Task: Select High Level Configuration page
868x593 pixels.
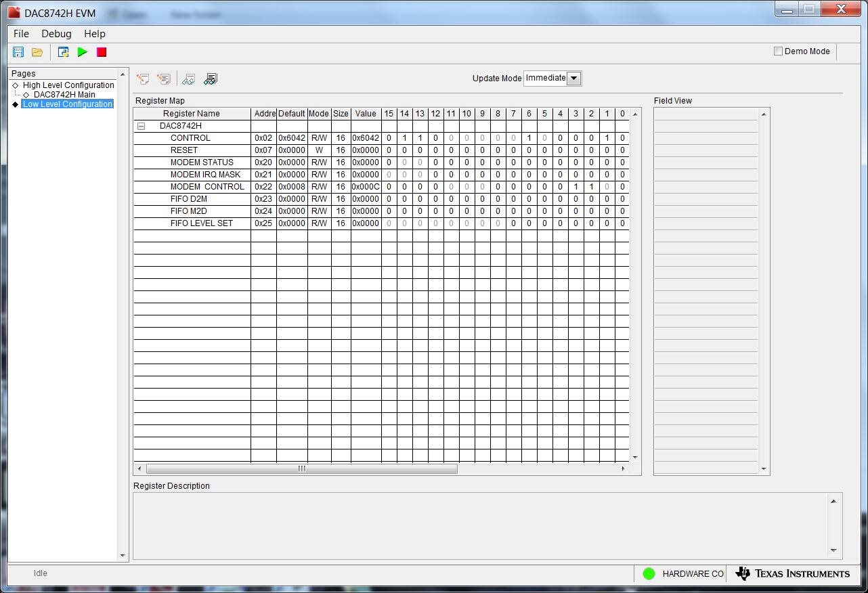Action: [68, 85]
